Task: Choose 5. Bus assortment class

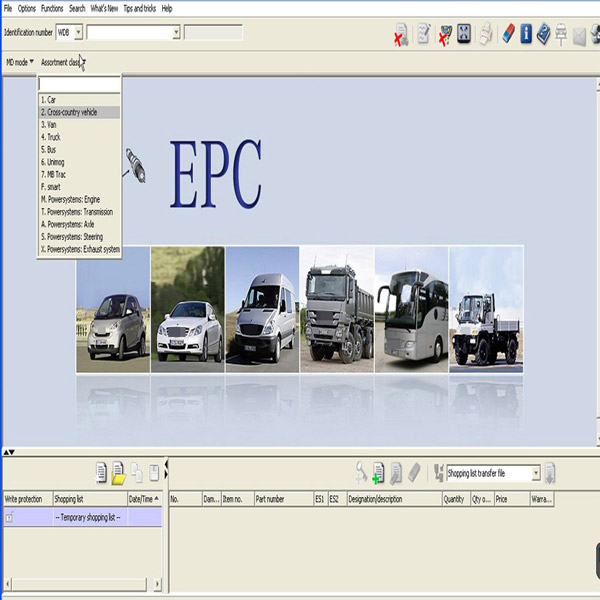Action: (79, 150)
